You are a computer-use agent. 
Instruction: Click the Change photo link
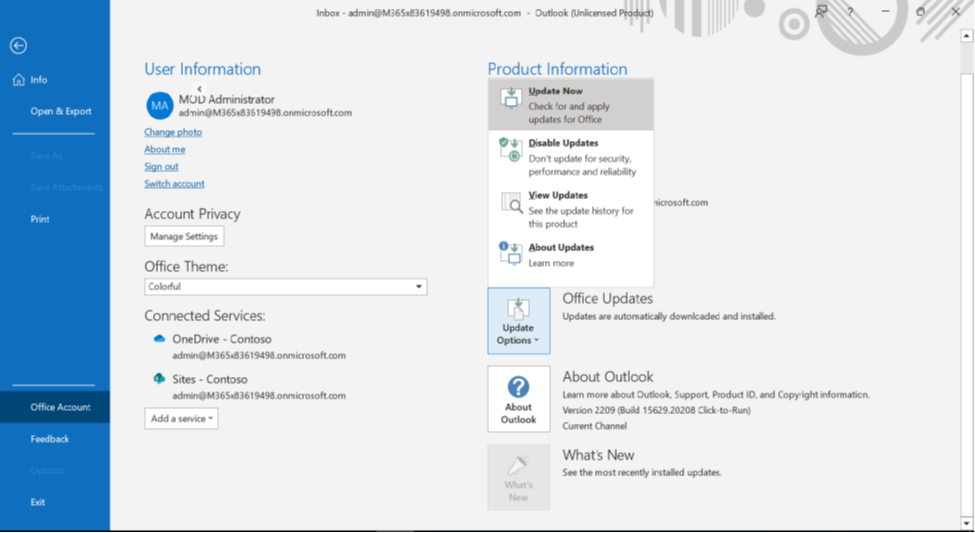(173, 132)
